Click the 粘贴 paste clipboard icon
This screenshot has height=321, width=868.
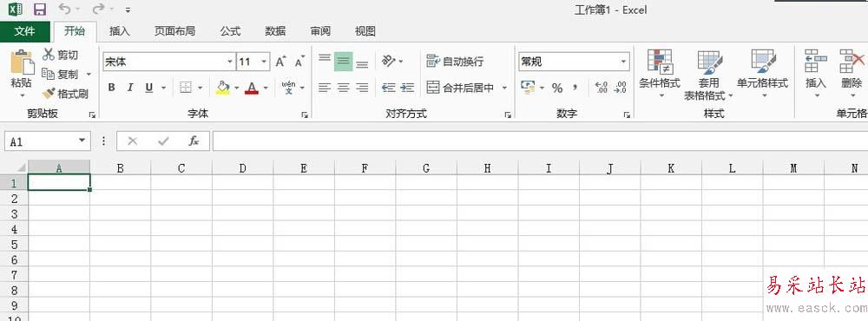coord(22,62)
